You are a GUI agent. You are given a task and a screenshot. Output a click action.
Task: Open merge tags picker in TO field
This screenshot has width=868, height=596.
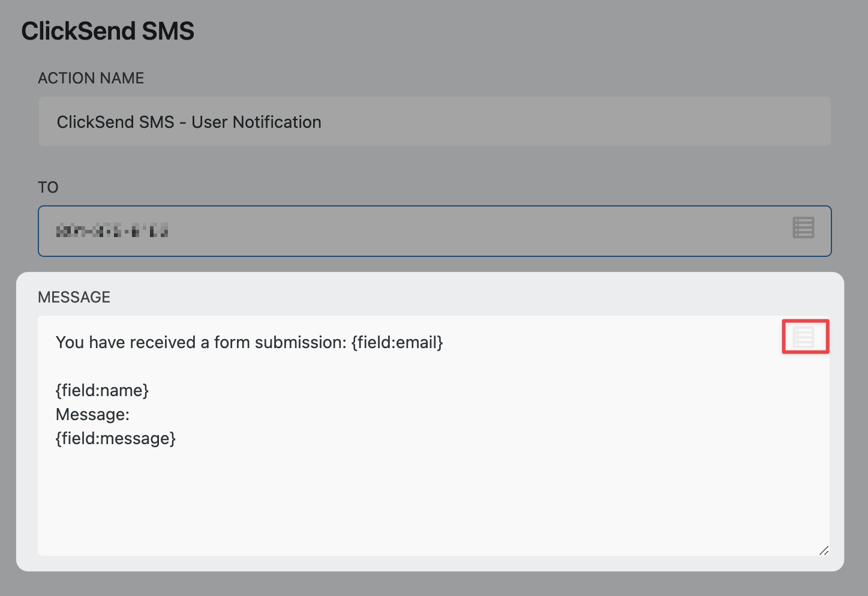(x=803, y=228)
